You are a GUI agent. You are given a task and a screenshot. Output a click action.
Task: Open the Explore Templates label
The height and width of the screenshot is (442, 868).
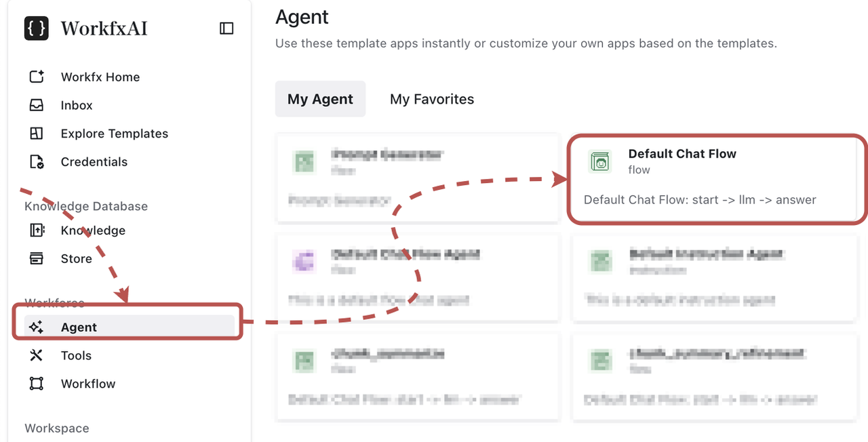115,134
